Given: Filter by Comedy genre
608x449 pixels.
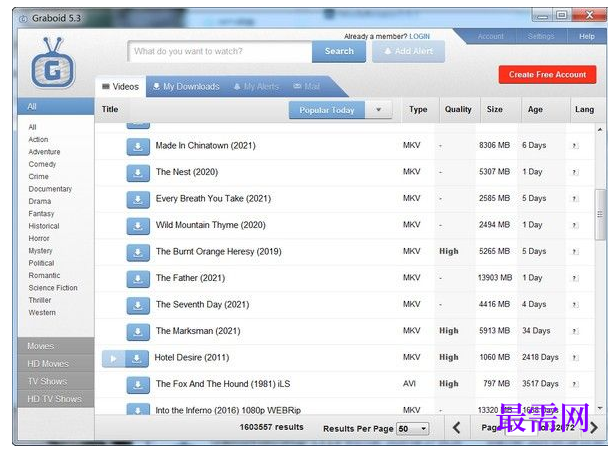Looking at the screenshot, I should click(42, 164).
